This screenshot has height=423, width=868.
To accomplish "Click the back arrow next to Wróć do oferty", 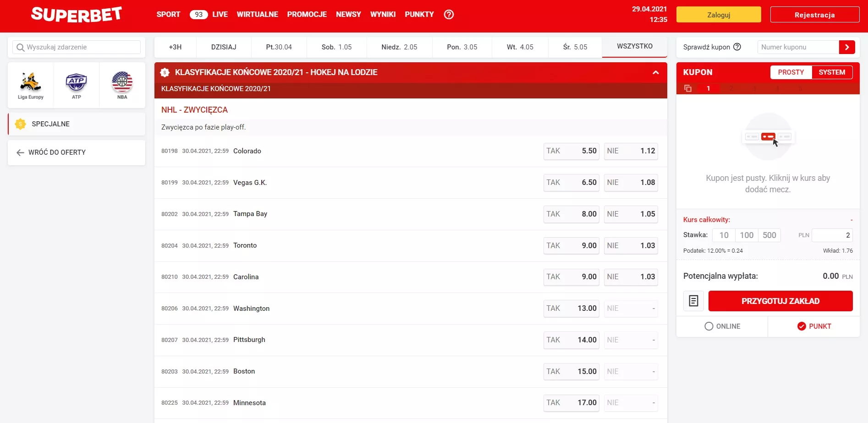I will tap(20, 152).
